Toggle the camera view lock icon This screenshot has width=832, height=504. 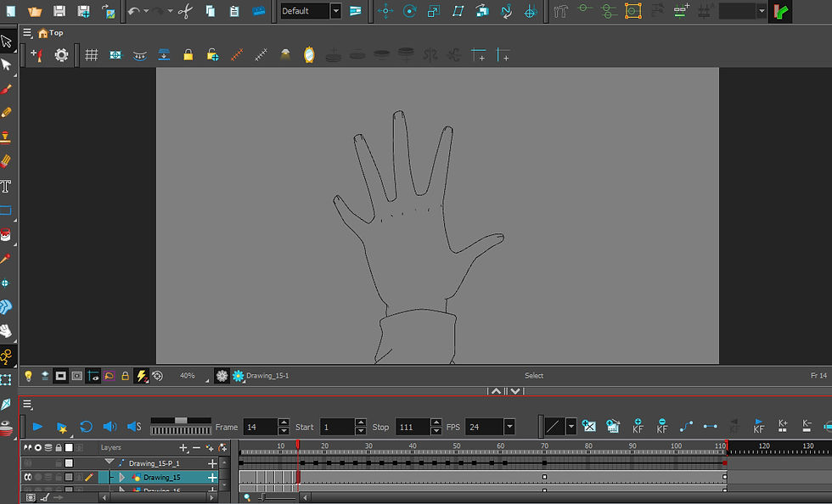(x=125, y=376)
